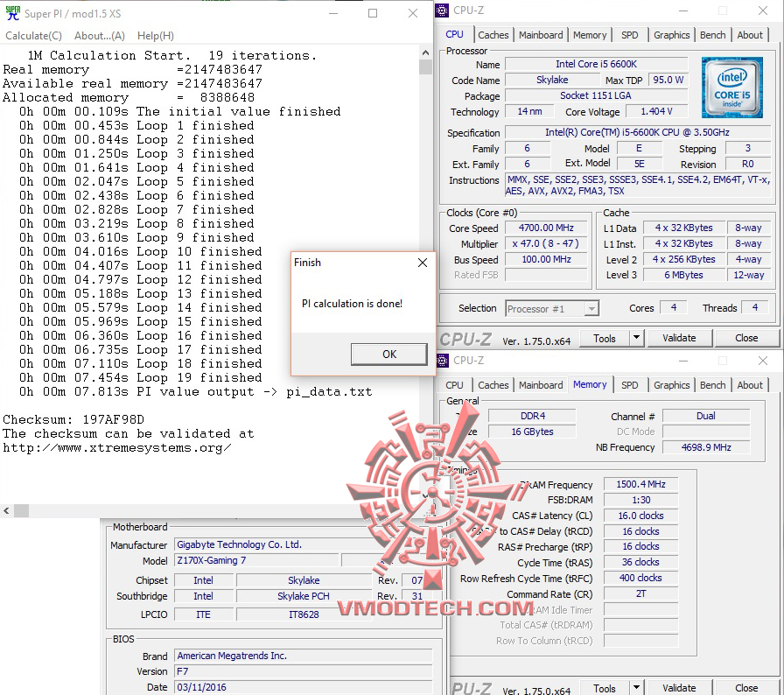This screenshot has width=784, height=695.
Task: Minimize the top CPU-Z window
Action: (683, 11)
